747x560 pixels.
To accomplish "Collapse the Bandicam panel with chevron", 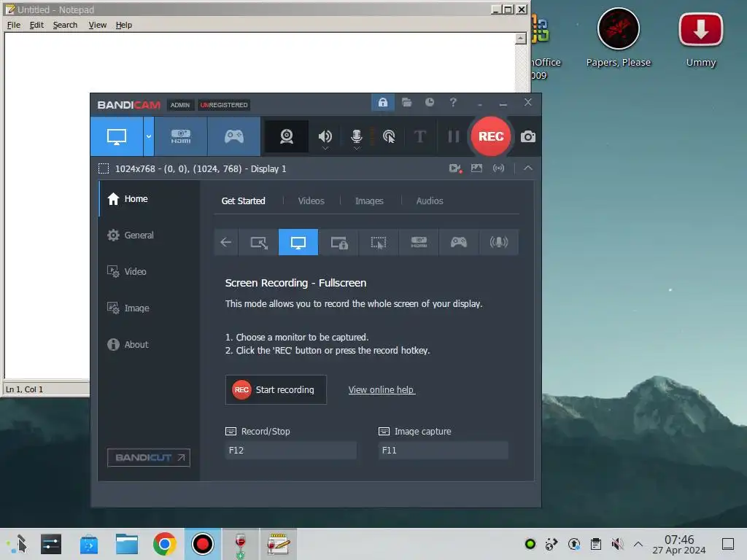I will tap(528, 168).
